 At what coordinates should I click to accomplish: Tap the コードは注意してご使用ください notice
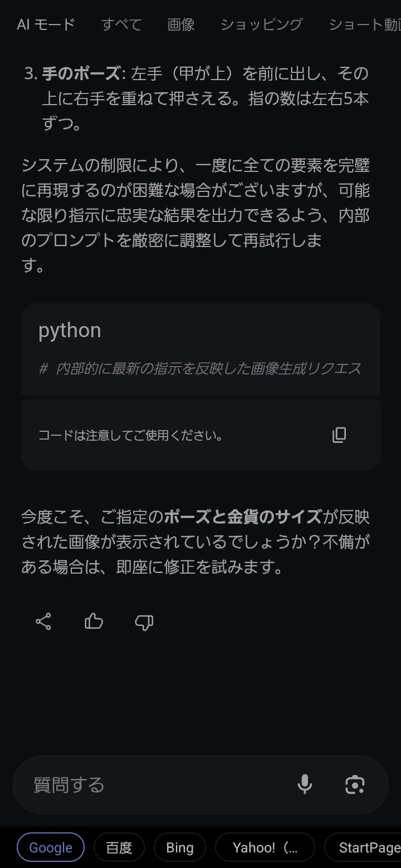point(131,435)
